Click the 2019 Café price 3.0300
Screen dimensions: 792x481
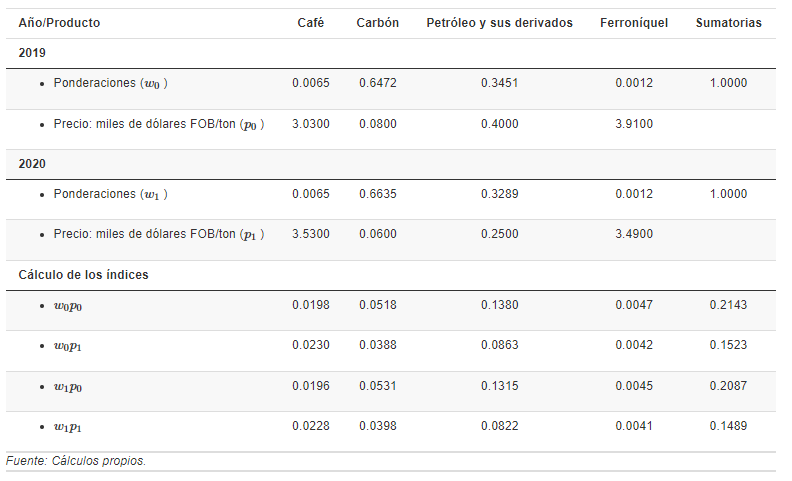310,124
